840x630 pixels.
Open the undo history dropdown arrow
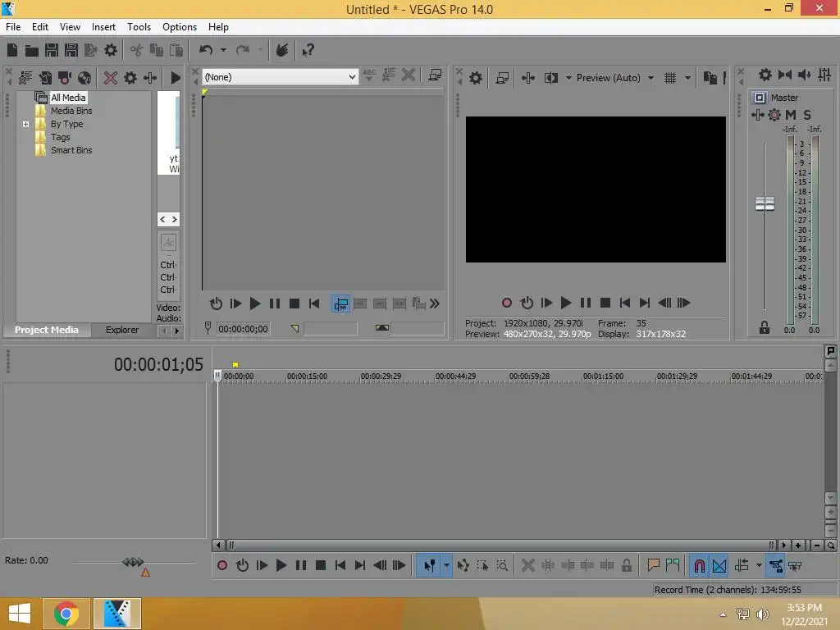tap(223, 50)
